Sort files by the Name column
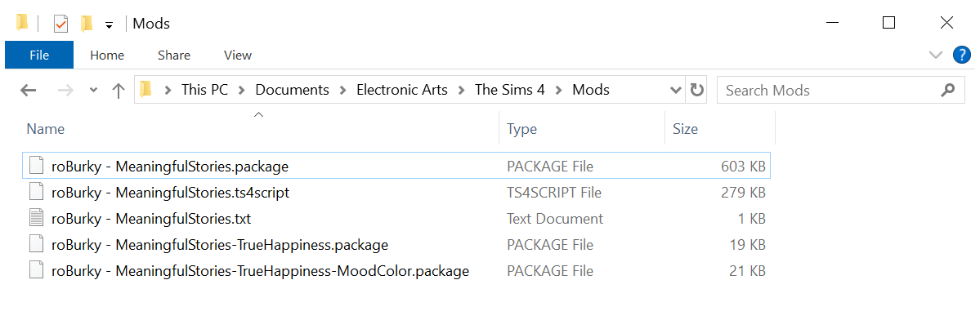The width and height of the screenshot is (980, 329). pyautogui.click(x=46, y=129)
